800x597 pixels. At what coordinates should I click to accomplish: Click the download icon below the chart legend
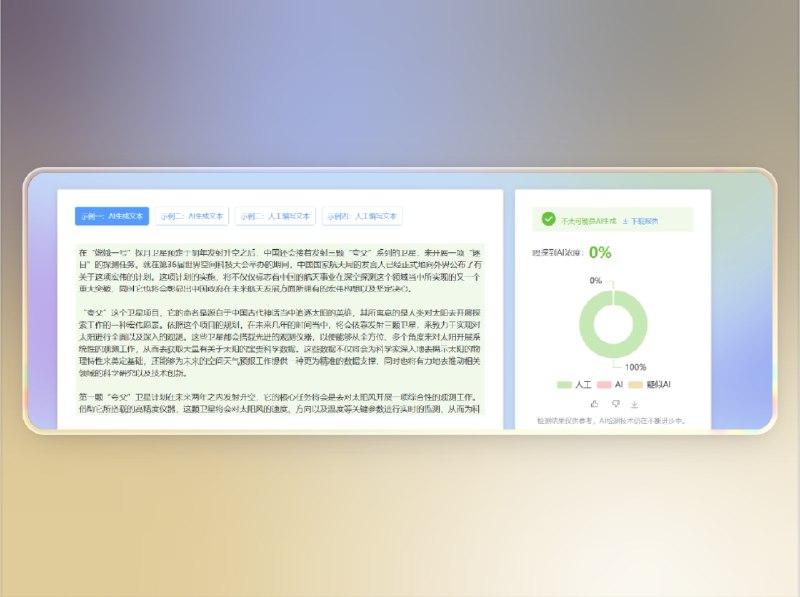(633, 404)
